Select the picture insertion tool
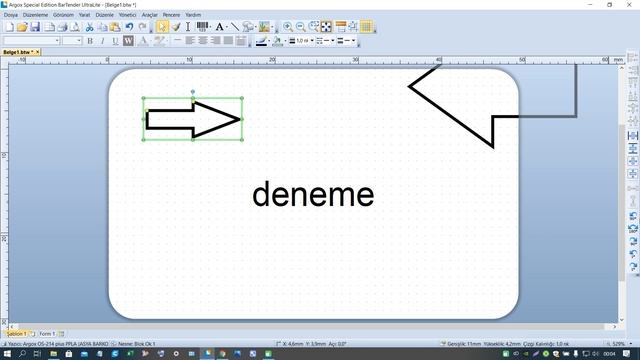640x360 pixels. (x=264, y=27)
